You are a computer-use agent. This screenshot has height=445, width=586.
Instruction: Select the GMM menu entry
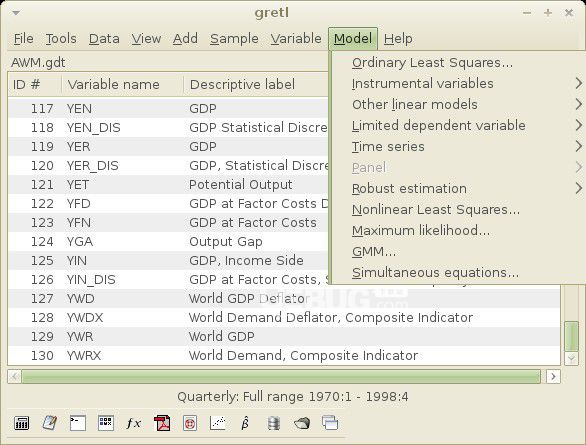click(459, 251)
